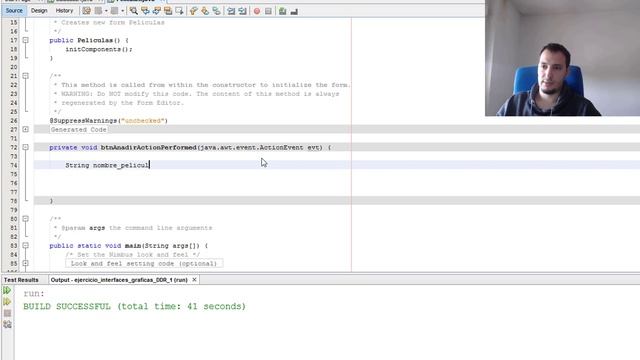The image size is (640, 360).
Task: Collapse the main method fold on line 83
Action: (25, 246)
